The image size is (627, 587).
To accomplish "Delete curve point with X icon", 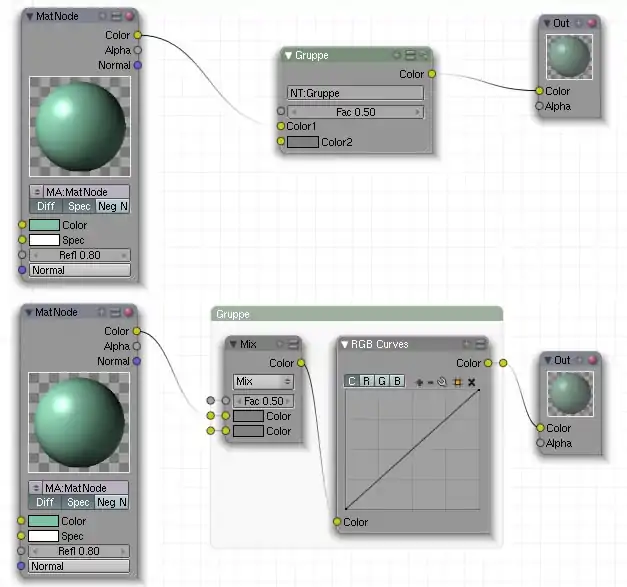I will coord(472,382).
